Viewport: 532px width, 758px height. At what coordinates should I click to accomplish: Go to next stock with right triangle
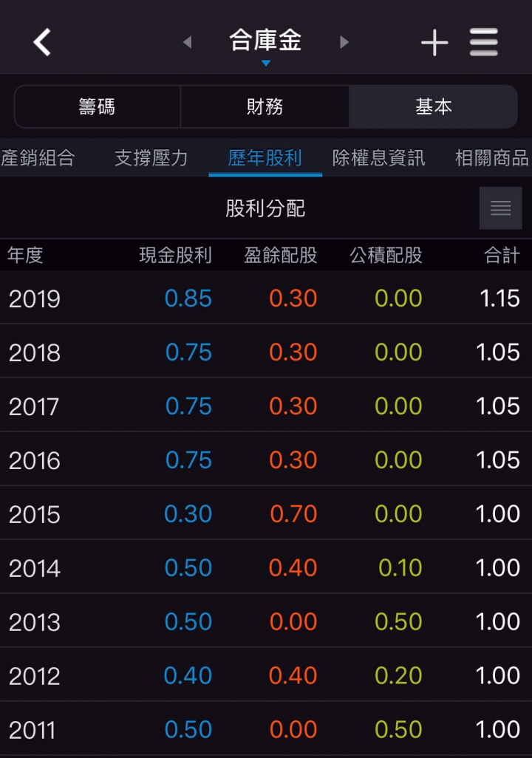tap(344, 42)
